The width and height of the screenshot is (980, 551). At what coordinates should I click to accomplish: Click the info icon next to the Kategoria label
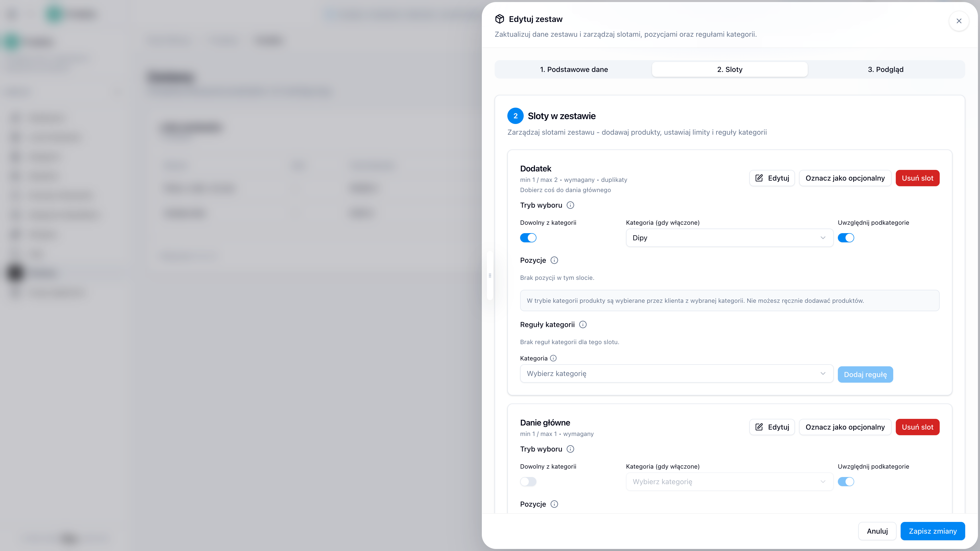[x=554, y=358]
